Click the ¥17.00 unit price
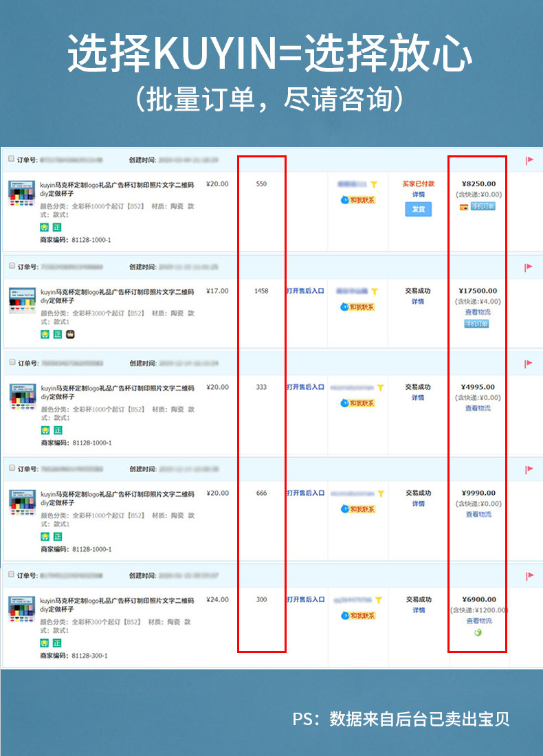This screenshot has width=543, height=756. [217, 291]
